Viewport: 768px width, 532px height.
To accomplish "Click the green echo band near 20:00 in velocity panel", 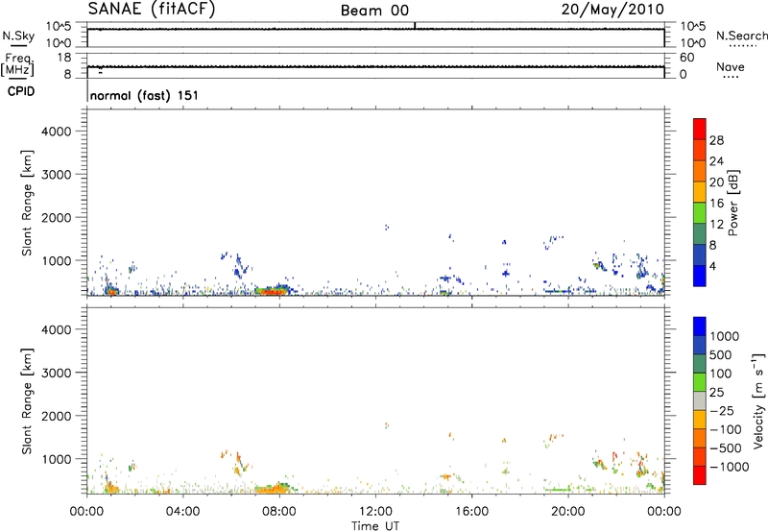I will point(559,489).
